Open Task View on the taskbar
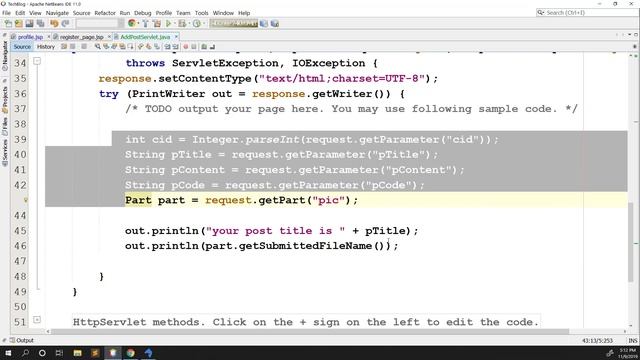 click(59, 353)
